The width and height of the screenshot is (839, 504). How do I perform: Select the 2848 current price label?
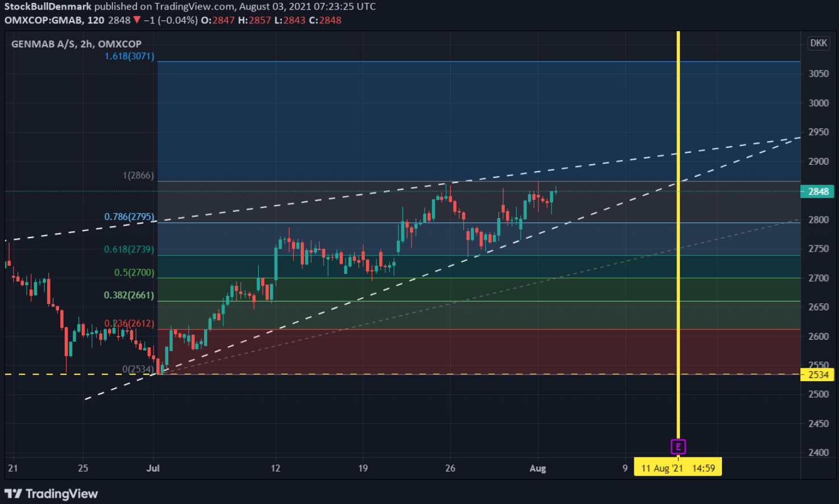[x=817, y=191]
